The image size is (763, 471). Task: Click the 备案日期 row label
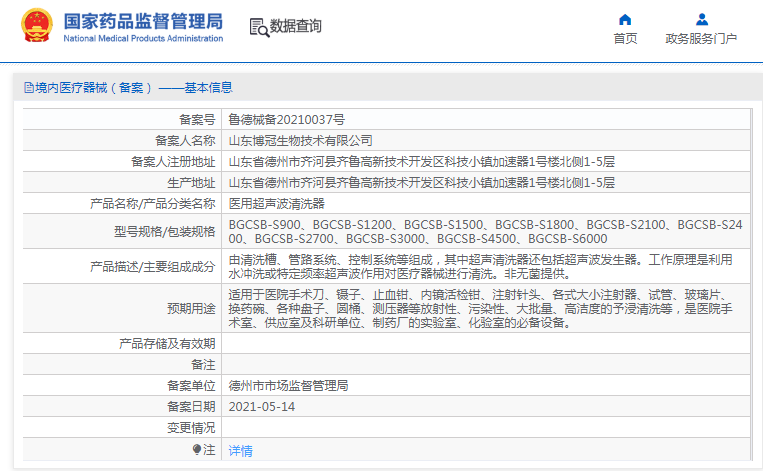(x=191, y=407)
